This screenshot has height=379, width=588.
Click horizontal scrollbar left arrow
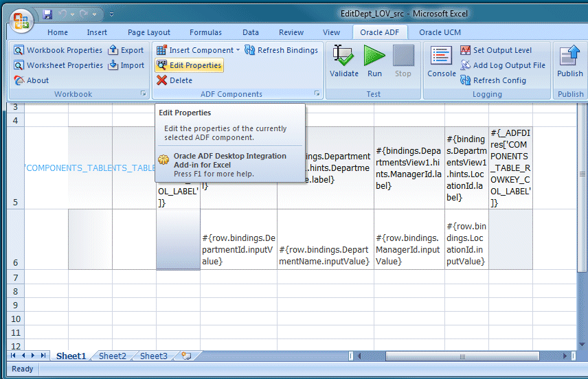(x=359, y=356)
